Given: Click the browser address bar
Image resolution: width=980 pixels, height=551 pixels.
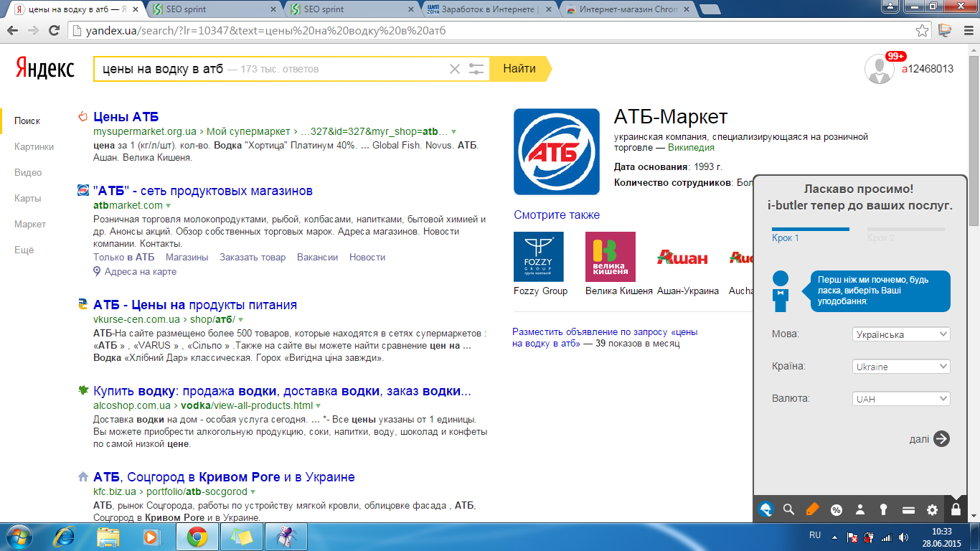Looking at the screenshot, I should point(491,31).
